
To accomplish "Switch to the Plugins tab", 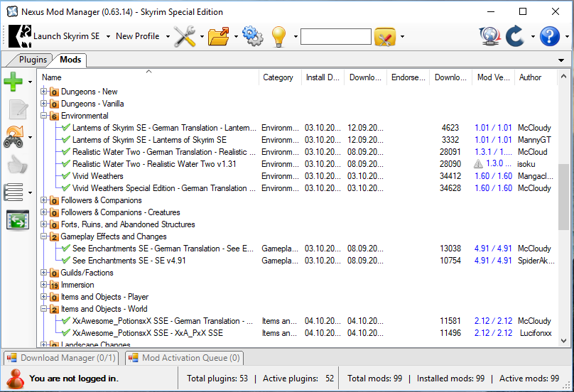I will (33, 60).
